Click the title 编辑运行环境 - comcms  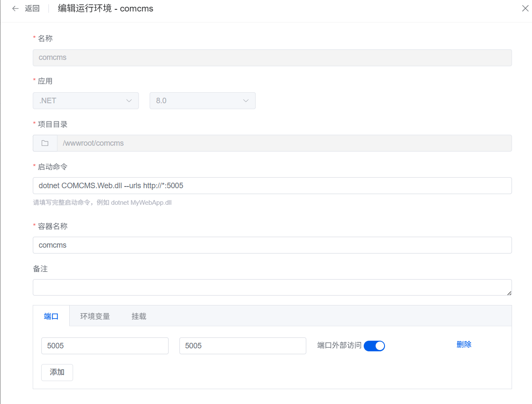click(x=105, y=8)
